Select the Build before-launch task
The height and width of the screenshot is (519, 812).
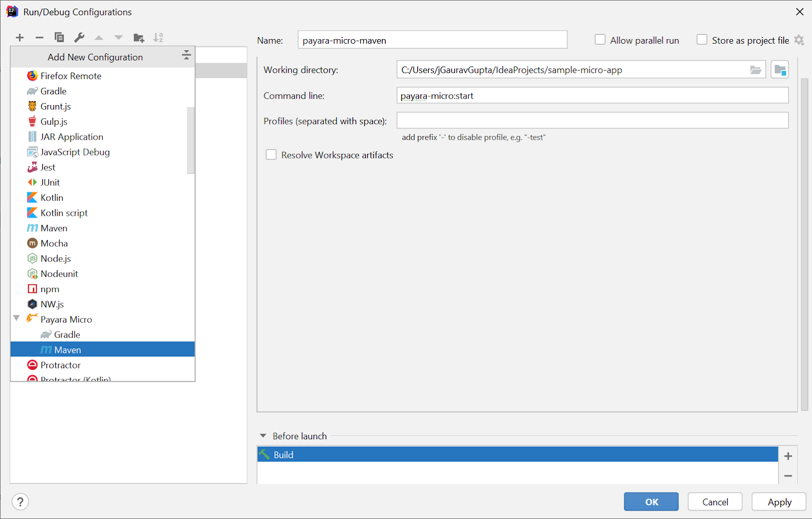click(x=518, y=455)
